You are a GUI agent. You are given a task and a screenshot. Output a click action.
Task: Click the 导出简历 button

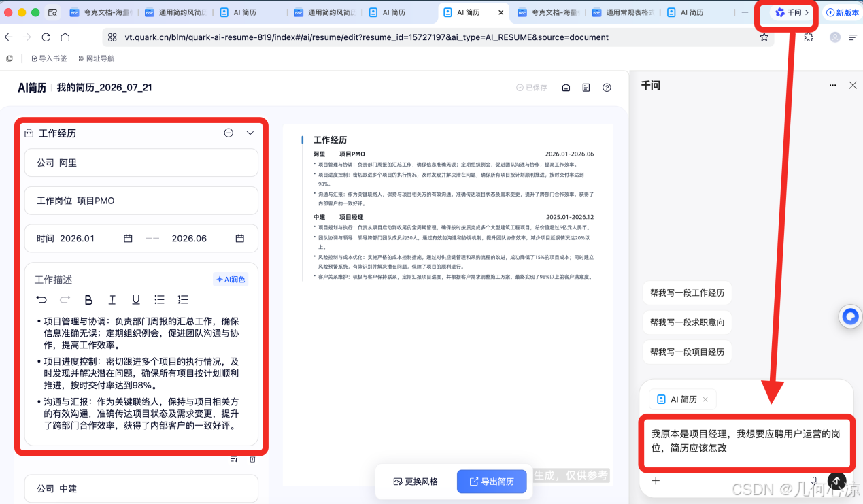[x=492, y=482]
